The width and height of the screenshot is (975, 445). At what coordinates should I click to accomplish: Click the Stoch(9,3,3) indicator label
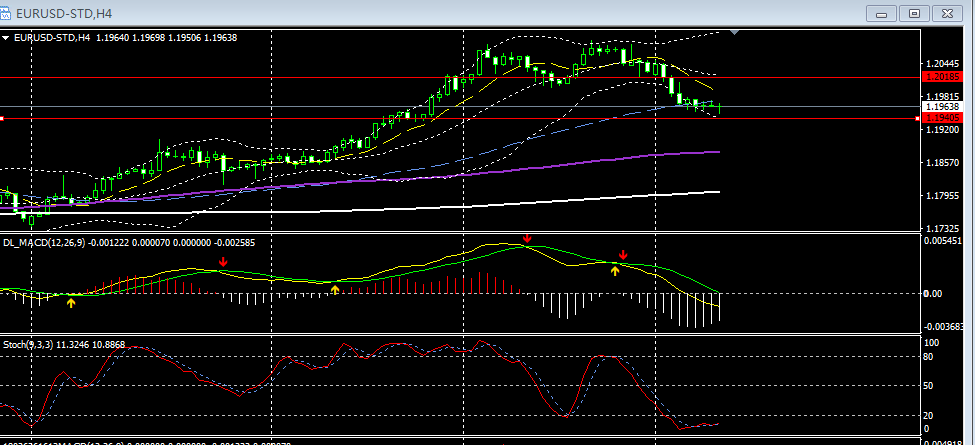30,343
